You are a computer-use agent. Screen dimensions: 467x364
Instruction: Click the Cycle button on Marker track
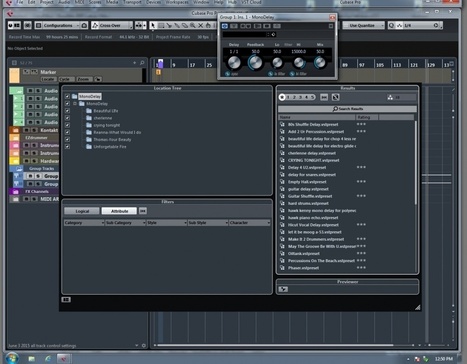(66, 79)
